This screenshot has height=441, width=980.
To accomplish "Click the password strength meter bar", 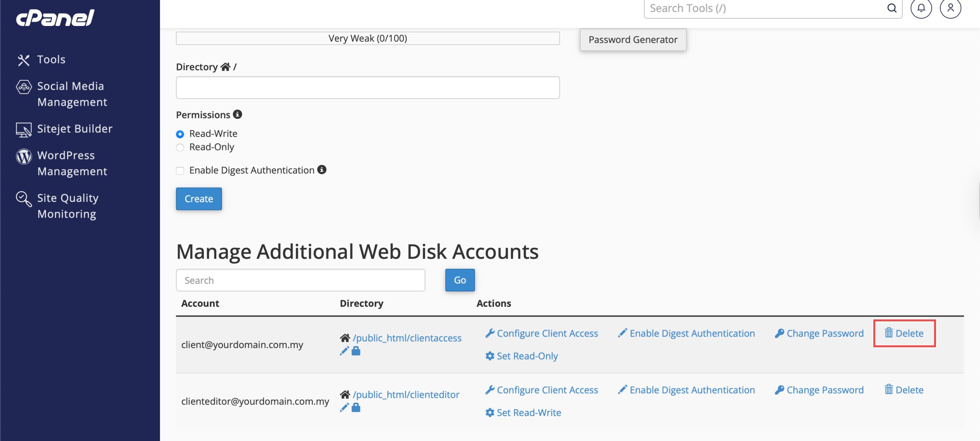I will tap(367, 38).
